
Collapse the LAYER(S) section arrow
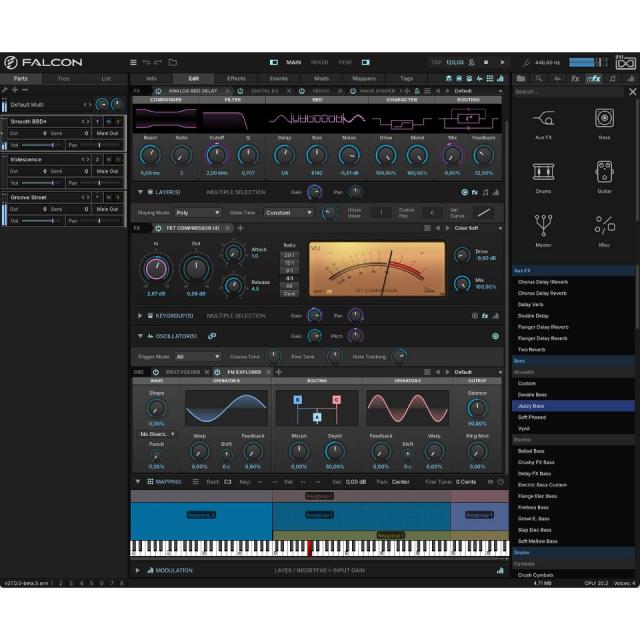140,192
